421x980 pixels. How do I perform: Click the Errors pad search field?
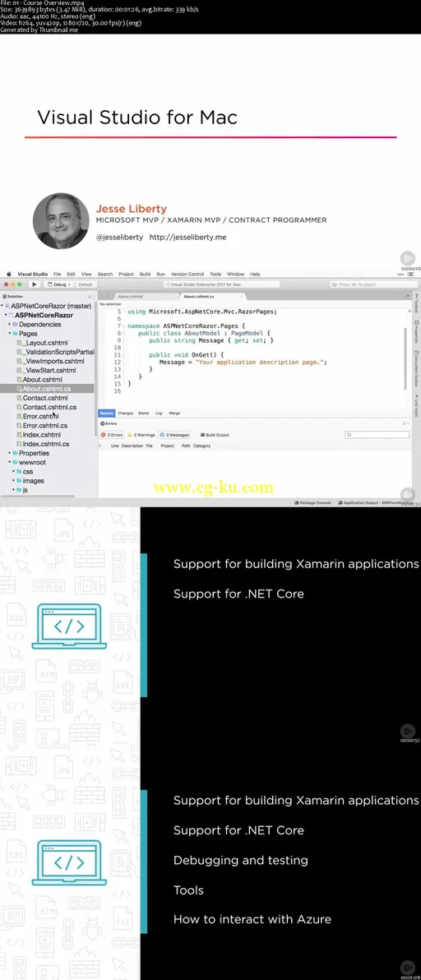point(377,434)
